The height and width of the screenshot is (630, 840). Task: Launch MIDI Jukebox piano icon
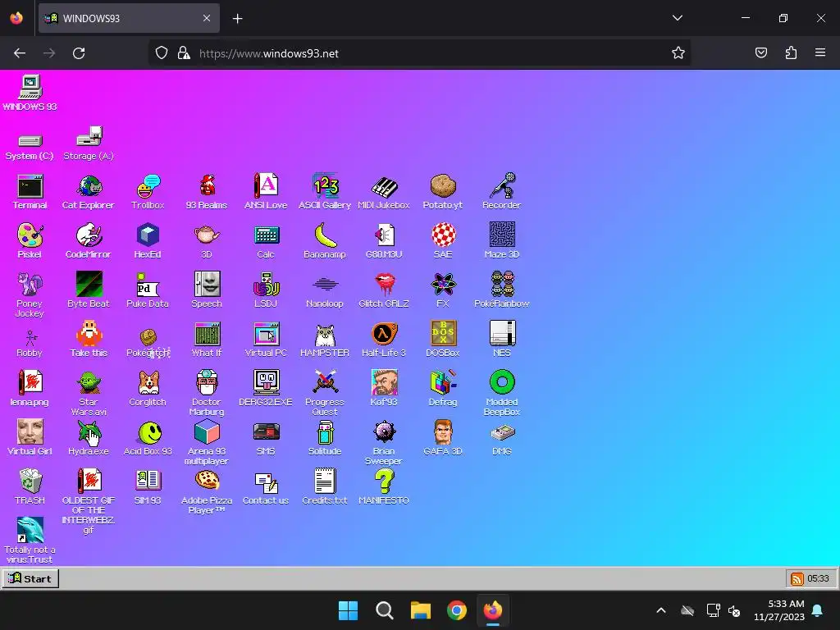[x=384, y=191]
